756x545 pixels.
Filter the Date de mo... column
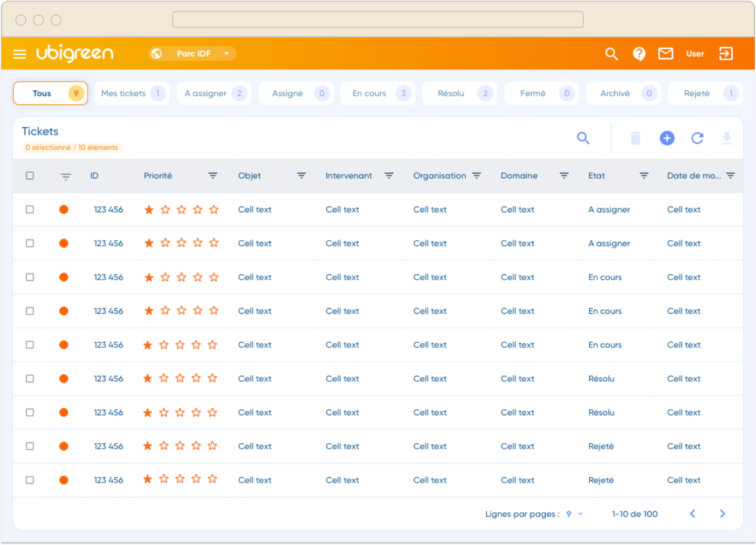pos(731,176)
